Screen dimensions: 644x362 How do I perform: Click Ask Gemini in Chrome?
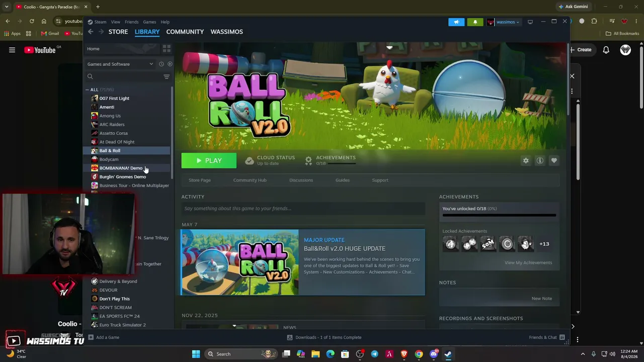pos(573,7)
